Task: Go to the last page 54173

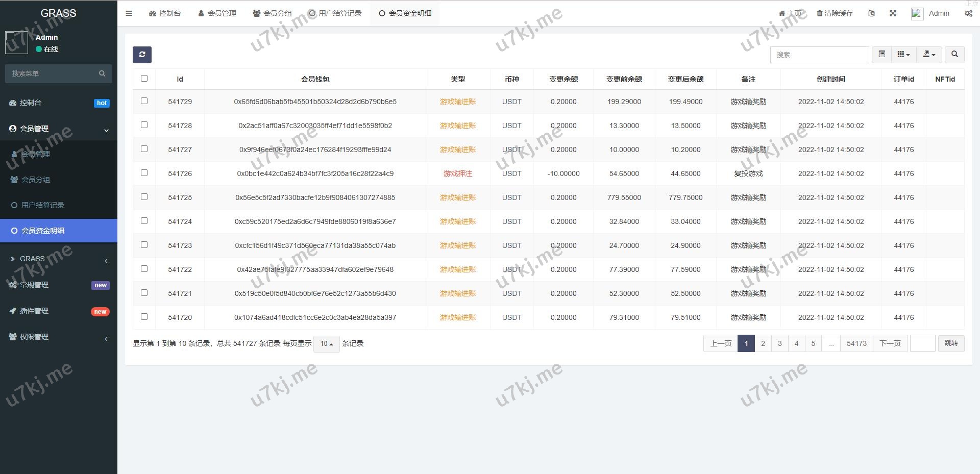Action: coord(856,343)
